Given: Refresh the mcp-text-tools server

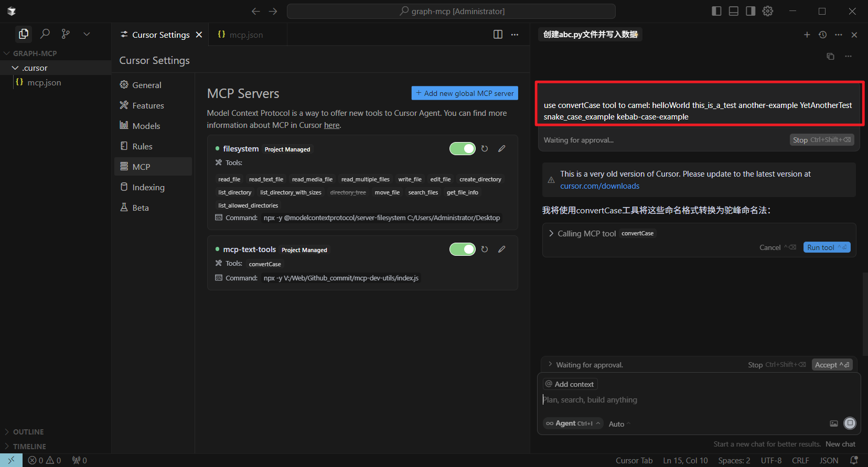Looking at the screenshot, I should coord(485,249).
